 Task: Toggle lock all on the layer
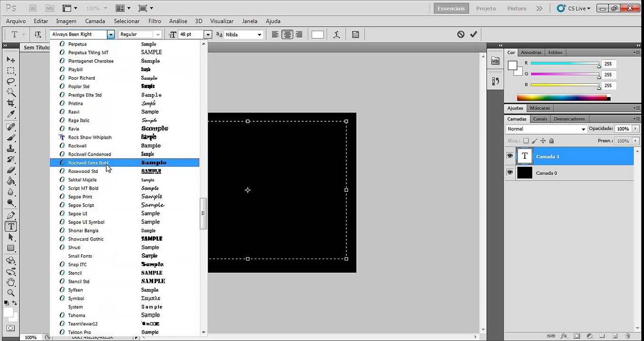pos(552,141)
